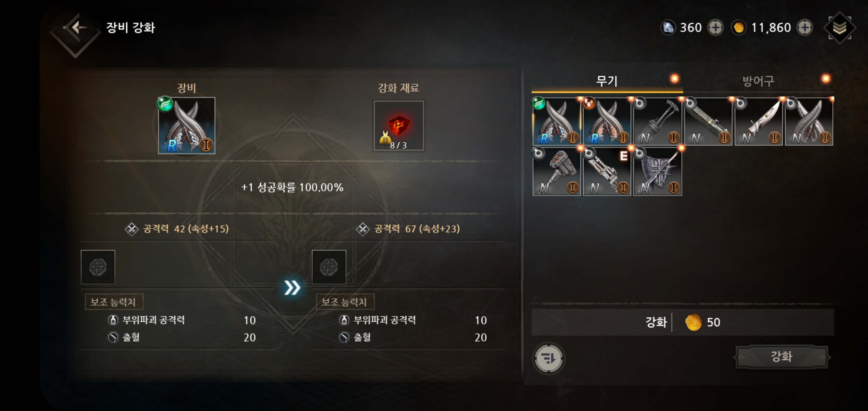Pick the N-grade white knife weapon
The height and width of the screenshot is (411, 868).
point(758,122)
